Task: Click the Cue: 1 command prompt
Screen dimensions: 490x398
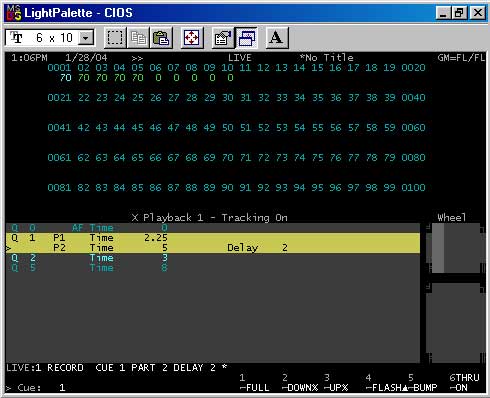Action: pos(36,388)
